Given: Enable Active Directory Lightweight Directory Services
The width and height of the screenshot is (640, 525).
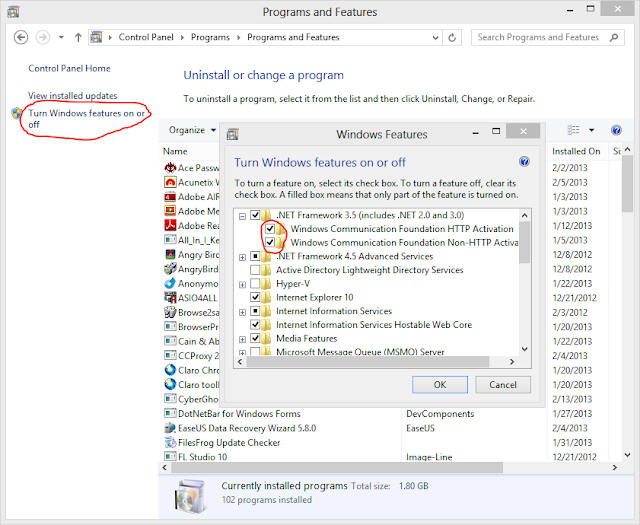Looking at the screenshot, I should [x=256, y=269].
